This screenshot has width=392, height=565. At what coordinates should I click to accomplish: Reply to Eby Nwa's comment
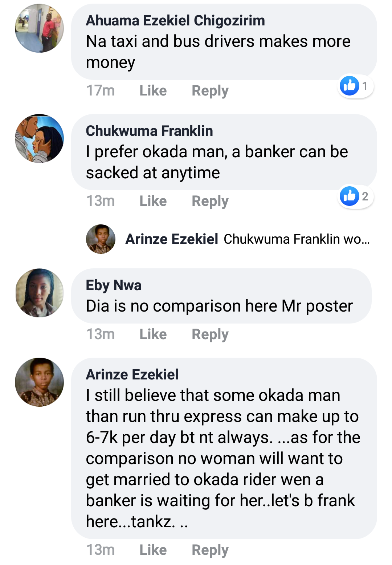210,334
